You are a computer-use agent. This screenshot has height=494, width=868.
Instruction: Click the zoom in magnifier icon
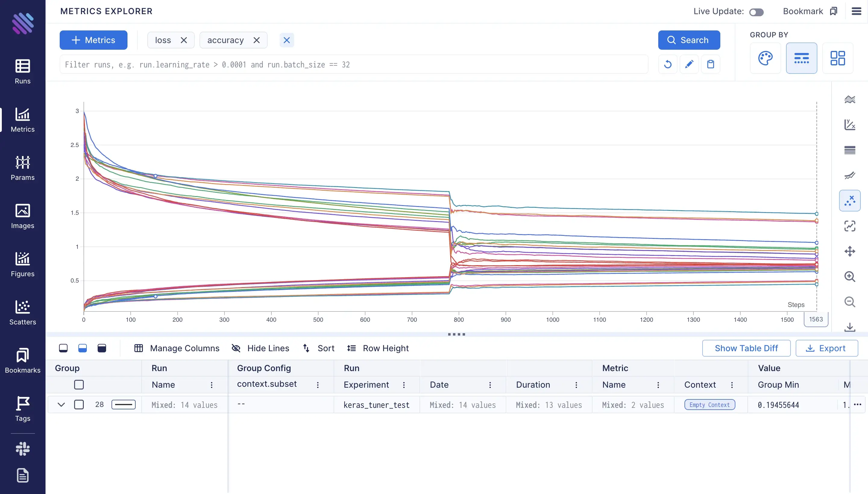tap(850, 277)
